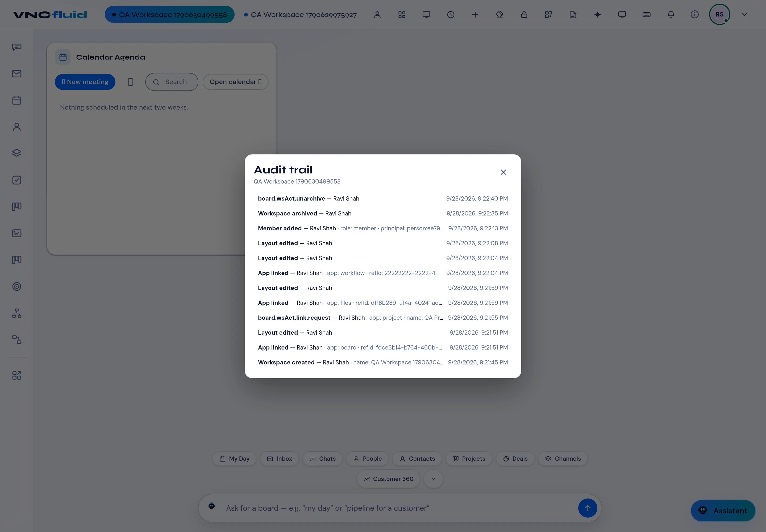Viewport: 766px width, 532px height.
Task: Click the document page icon in top toolbar
Action: [573, 15]
